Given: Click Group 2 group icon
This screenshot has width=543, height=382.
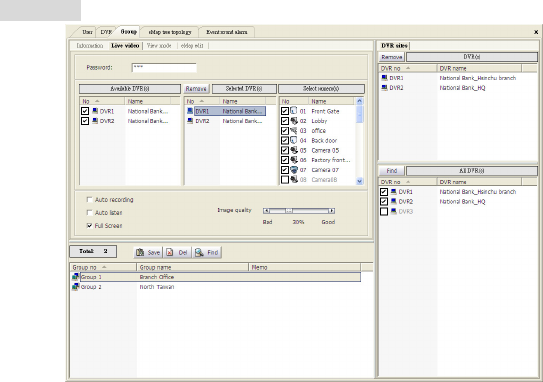Looking at the screenshot, I should pyautogui.click(x=75, y=286).
